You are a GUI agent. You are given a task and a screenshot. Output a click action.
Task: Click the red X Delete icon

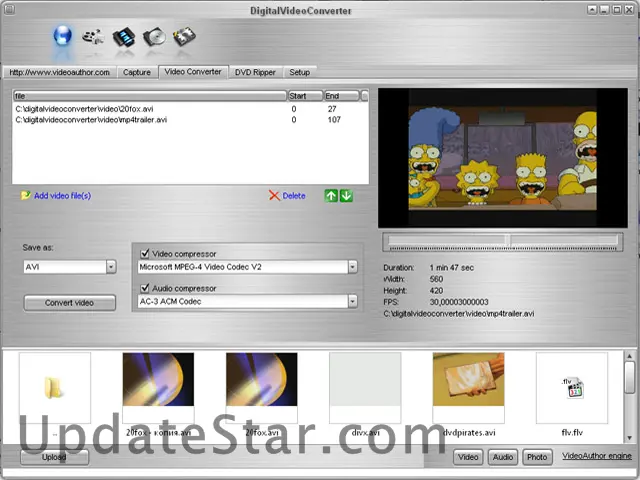[274, 196]
